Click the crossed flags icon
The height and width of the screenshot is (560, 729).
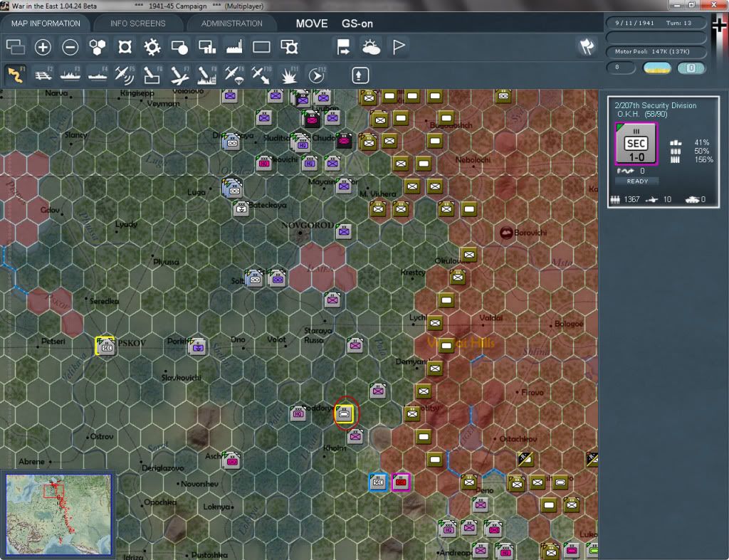pos(587,46)
